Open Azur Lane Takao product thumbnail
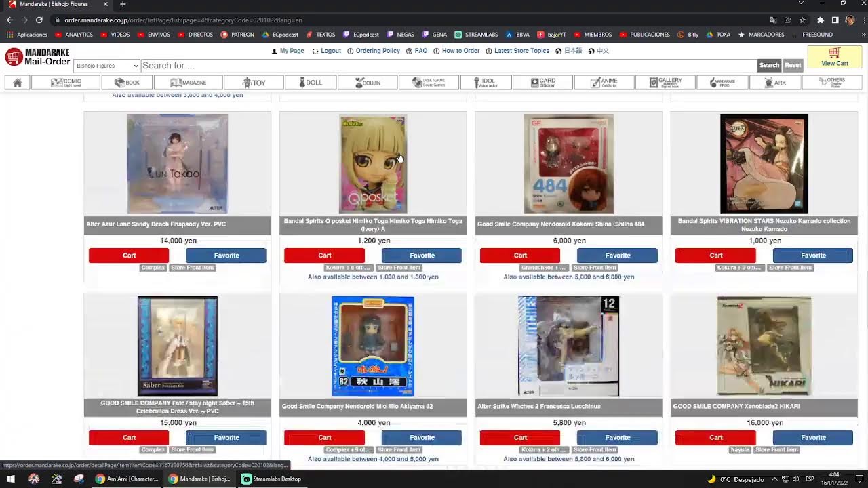The image size is (868, 488). (177, 164)
